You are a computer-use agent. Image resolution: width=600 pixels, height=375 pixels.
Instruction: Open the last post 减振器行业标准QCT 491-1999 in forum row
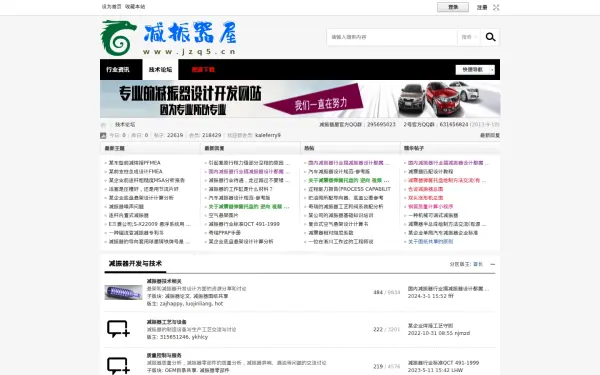click(x=443, y=363)
